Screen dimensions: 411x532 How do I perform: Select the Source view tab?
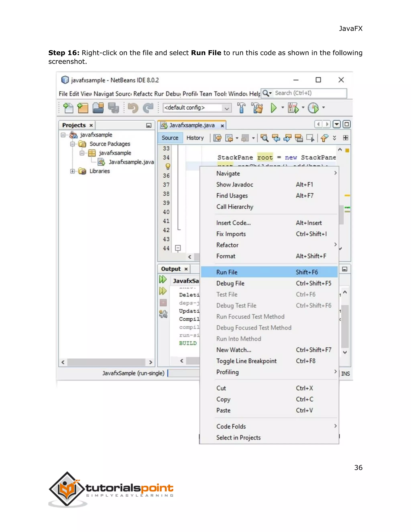click(170, 138)
